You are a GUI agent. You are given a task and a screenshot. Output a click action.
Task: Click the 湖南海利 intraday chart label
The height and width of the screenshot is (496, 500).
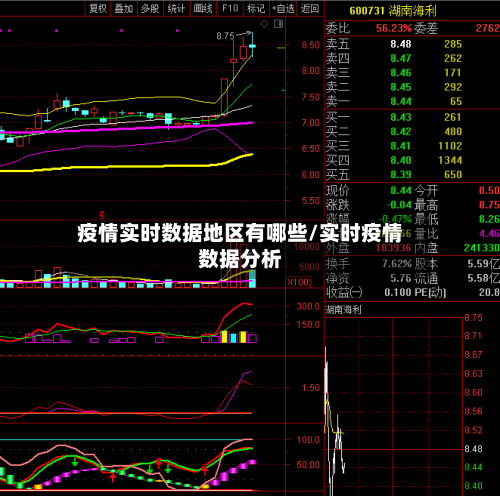point(343,310)
